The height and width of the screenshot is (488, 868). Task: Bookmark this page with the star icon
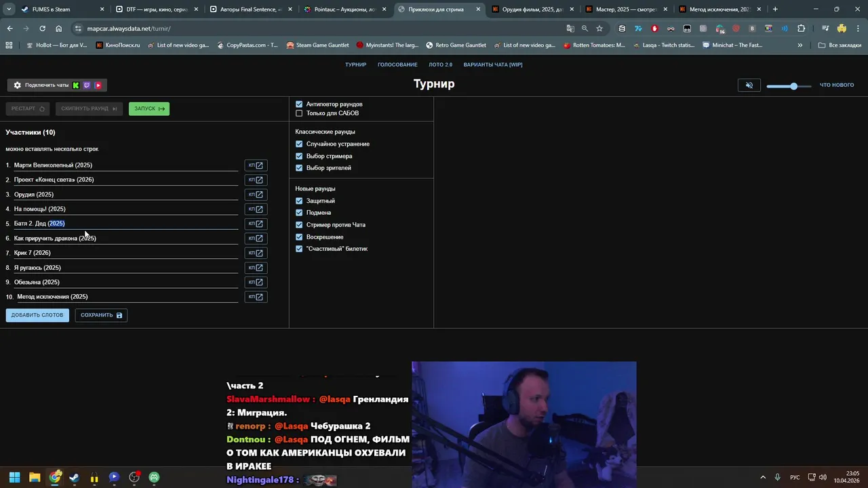[x=599, y=28]
